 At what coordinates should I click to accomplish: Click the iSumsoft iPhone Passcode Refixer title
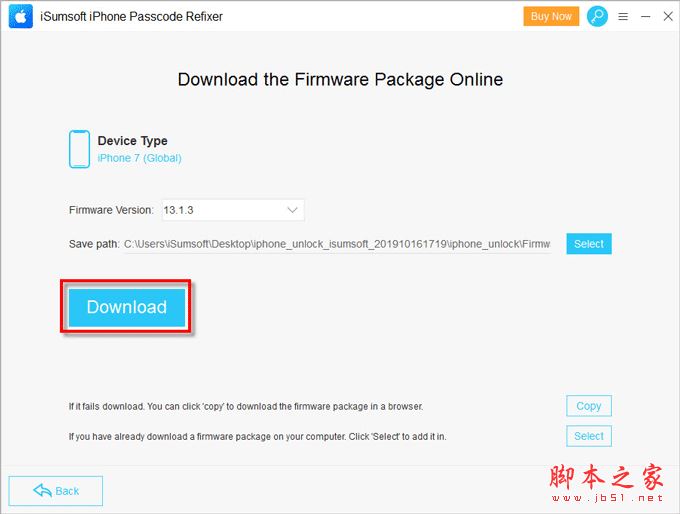click(131, 16)
